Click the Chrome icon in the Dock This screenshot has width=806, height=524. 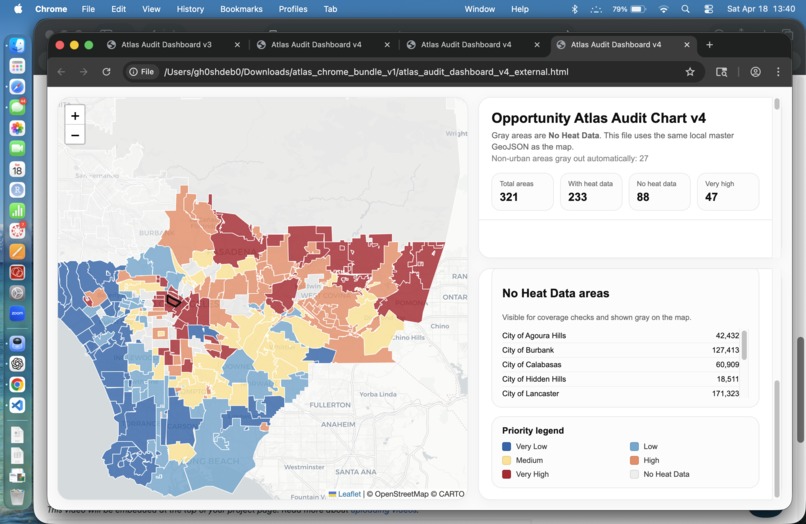coord(17,384)
